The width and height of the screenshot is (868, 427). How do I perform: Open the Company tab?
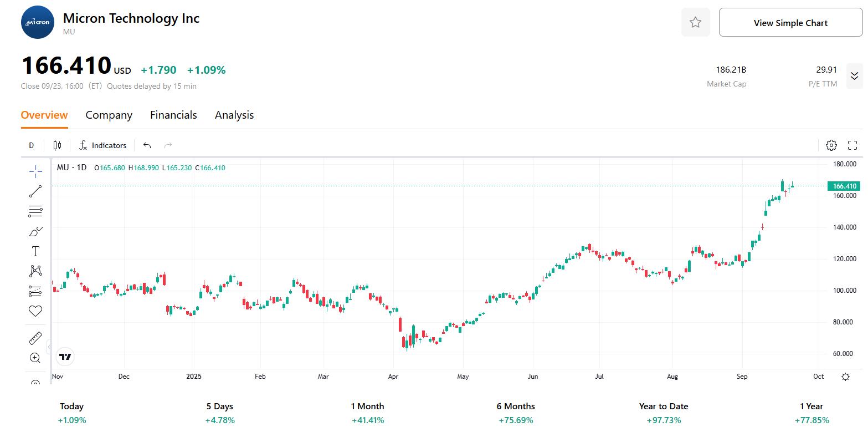pyautogui.click(x=109, y=115)
